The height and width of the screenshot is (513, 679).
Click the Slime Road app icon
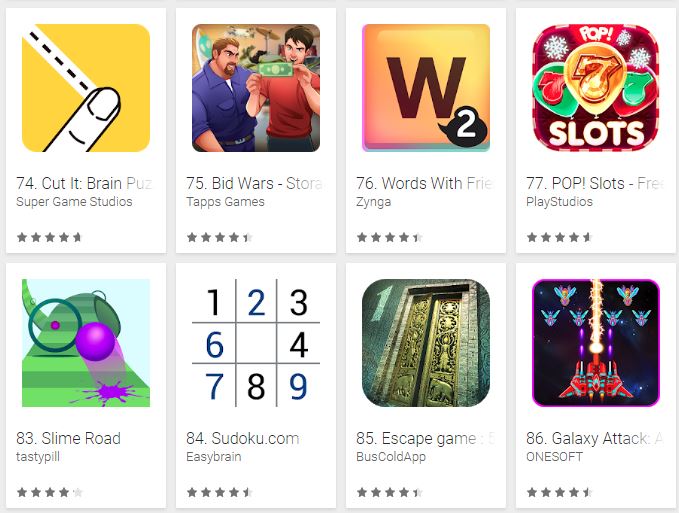click(86, 343)
